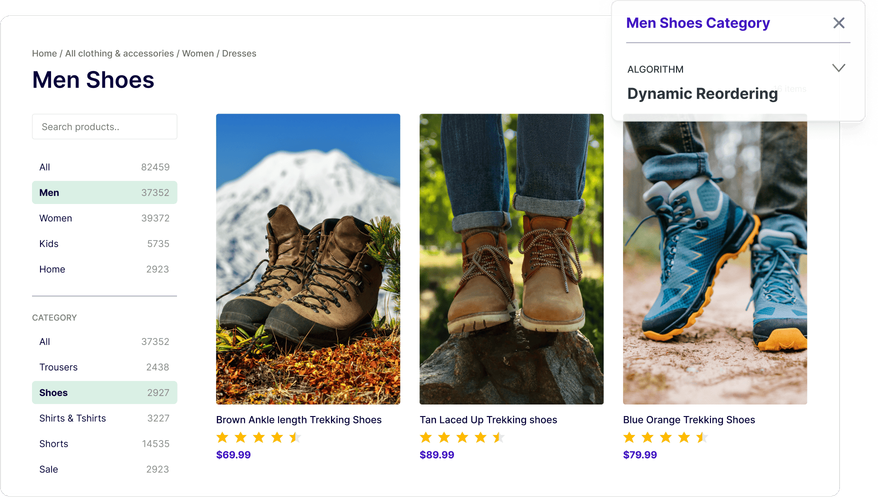
Task: Select the All category with 37352 items
Action: coord(105,341)
